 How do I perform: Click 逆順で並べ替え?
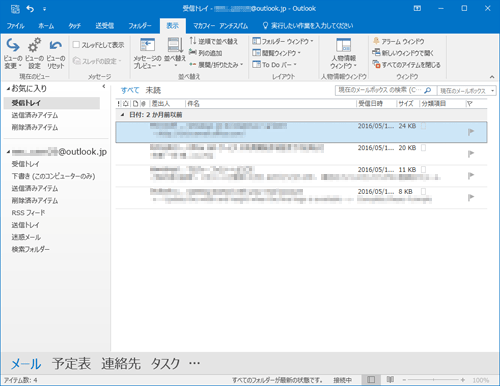click(214, 41)
